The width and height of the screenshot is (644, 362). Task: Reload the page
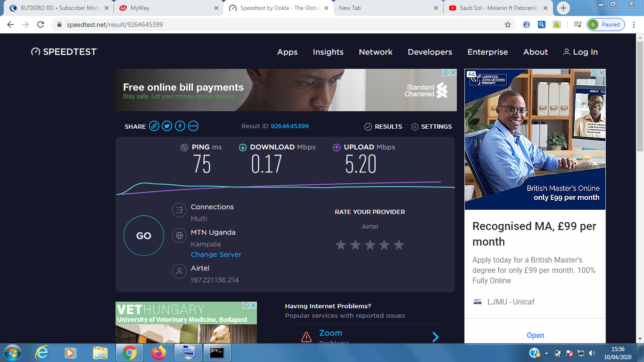[x=41, y=25]
